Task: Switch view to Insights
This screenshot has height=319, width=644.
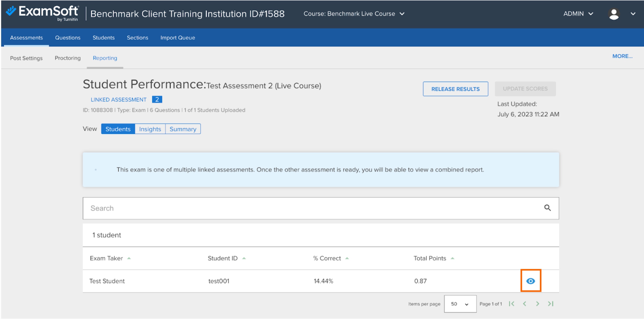Action: click(150, 129)
